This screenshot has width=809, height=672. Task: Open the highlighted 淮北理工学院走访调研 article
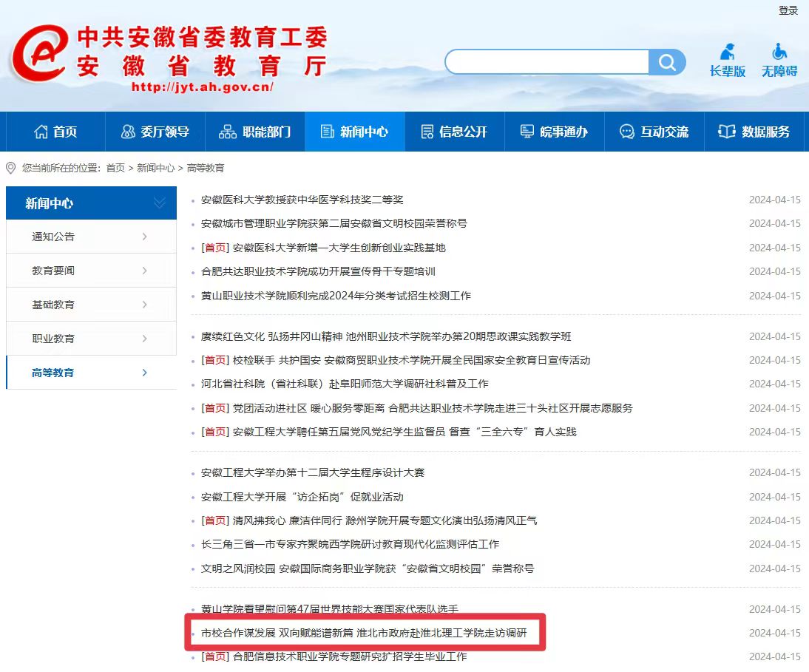[x=364, y=633]
